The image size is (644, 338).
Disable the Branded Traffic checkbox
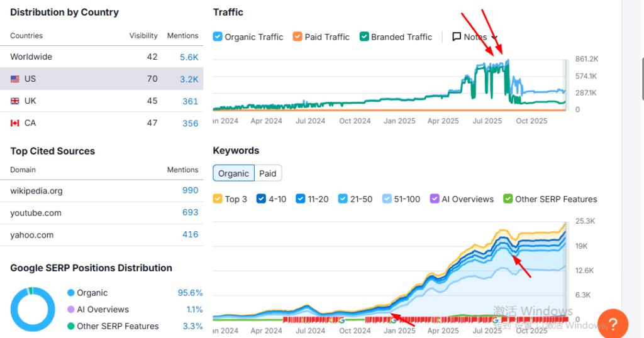[x=364, y=37]
